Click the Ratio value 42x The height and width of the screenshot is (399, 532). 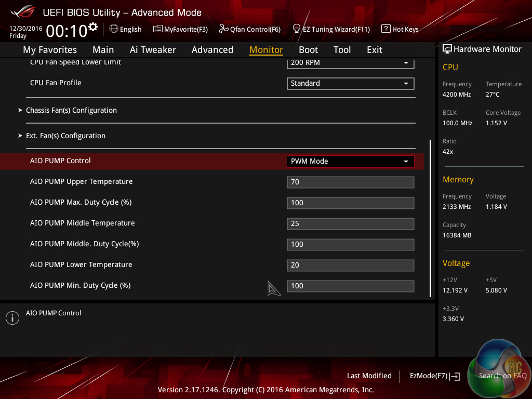pyautogui.click(x=448, y=152)
